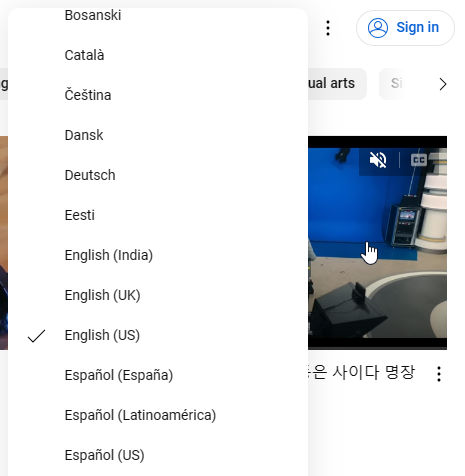Select English (UK) language
This screenshot has height=476, width=465.
click(x=158, y=295)
